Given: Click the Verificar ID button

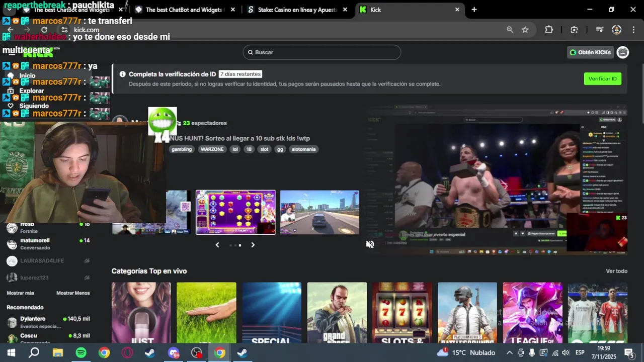Looking at the screenshot, I should click(x=602, y=79).
